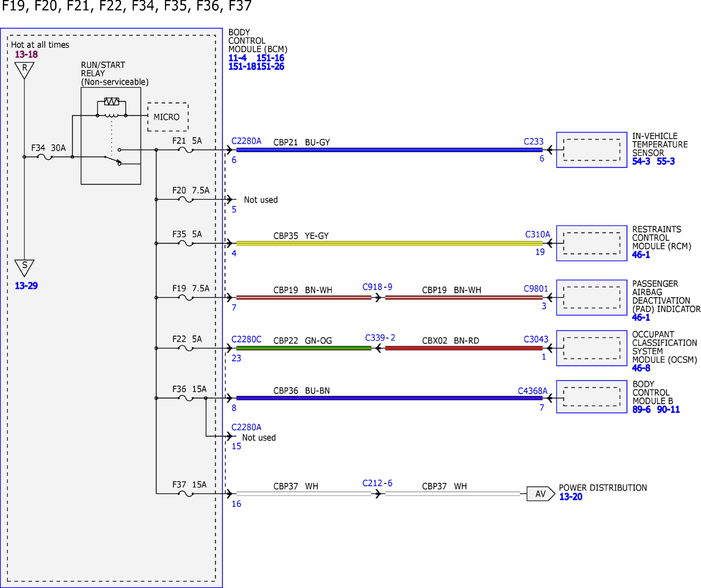Image resolution: width=701 pixels, height=588 pixels.
Task: Open BCM reference 151-16
Action: [271, 58]
